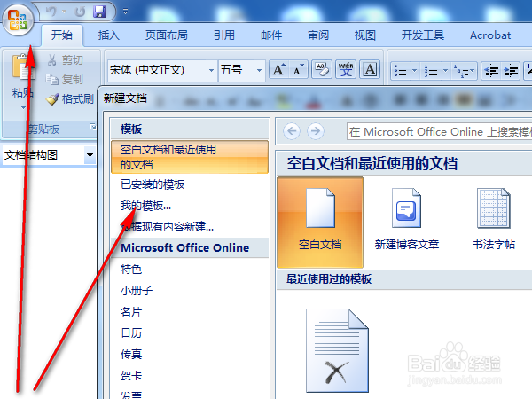Screen dimensions: 532x399
Task: Open the Office button menu
Action: coord(18,20)
